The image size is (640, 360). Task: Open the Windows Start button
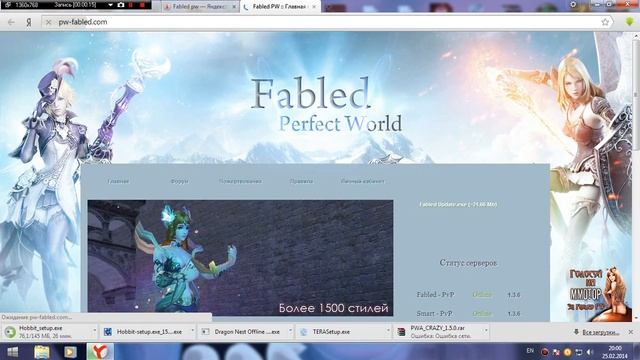[12, 352]
